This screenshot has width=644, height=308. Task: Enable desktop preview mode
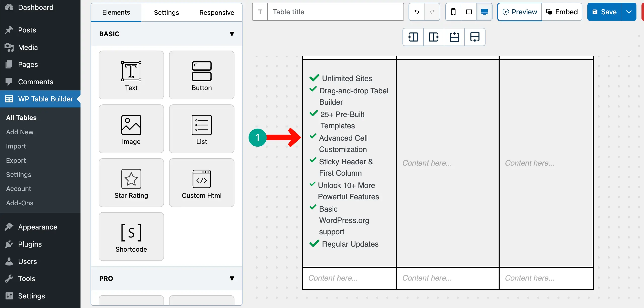484,12
